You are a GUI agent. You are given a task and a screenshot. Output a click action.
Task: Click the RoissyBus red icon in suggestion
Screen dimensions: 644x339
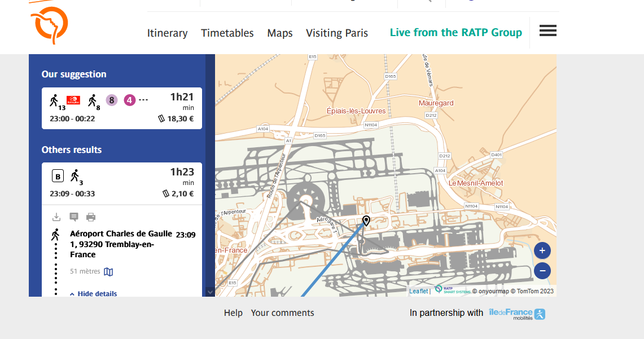click(x=73, y=100)
